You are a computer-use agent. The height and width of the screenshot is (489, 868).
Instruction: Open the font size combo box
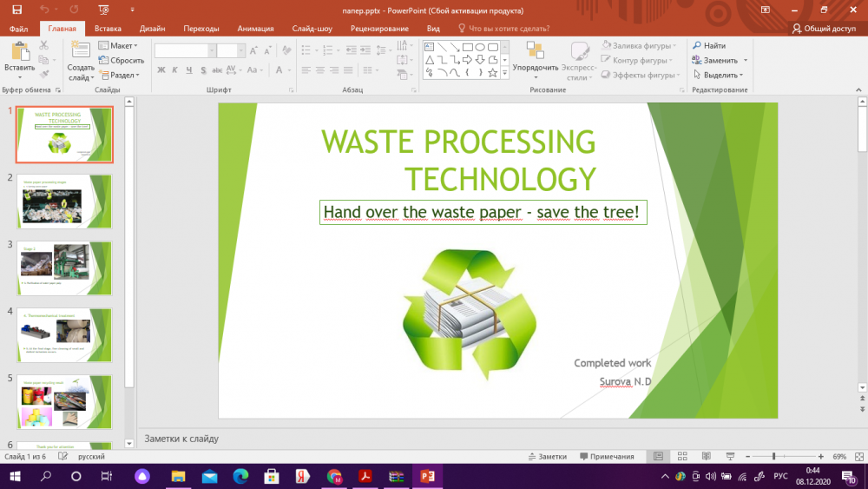(x=230, y=51)
